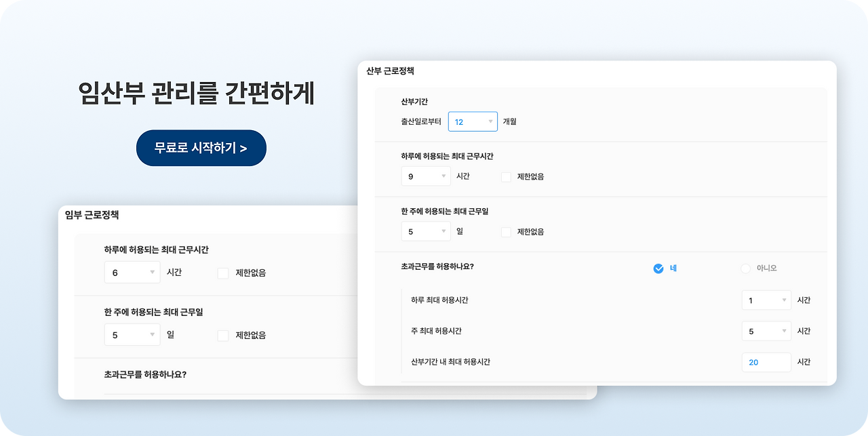The image size is (868, 436).
Task: Select 아니오 for 초과근무 허용
Action: pos(745,268)
